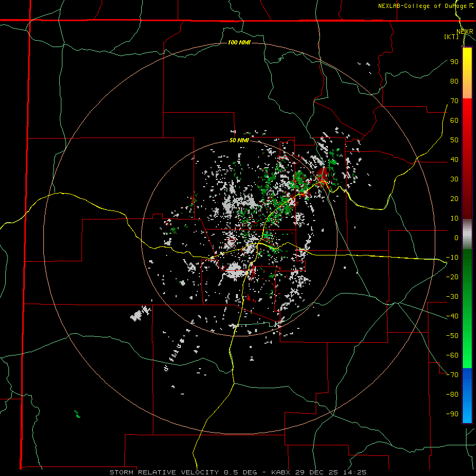Click the 70 label on the velocity scale

click(x=454, y=101)
